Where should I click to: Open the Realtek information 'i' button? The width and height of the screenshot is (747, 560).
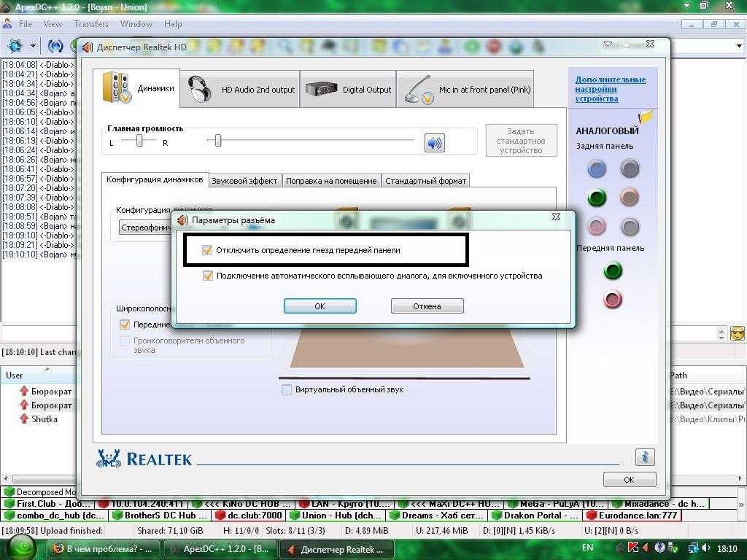(x=645, y=457)
